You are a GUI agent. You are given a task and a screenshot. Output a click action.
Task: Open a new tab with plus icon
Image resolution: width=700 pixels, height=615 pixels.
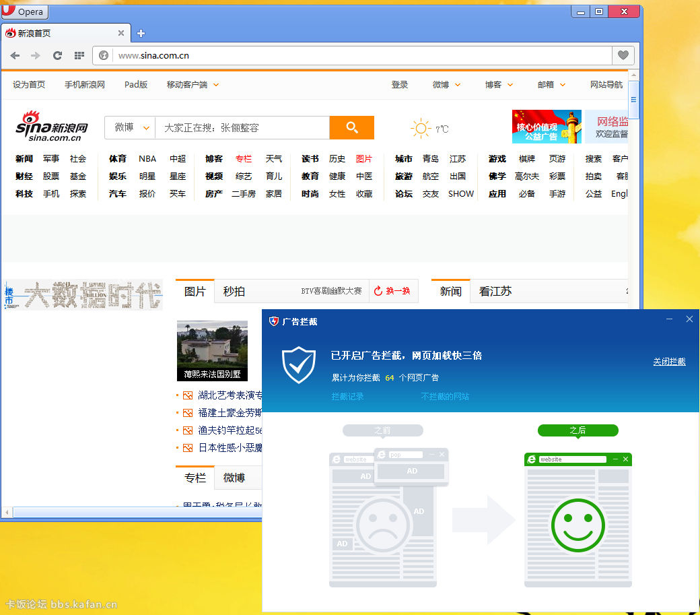tap(141, 34)
